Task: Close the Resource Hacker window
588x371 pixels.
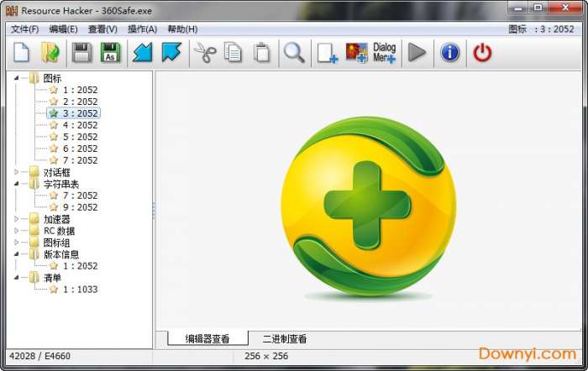Action: (x=565, y=8)
